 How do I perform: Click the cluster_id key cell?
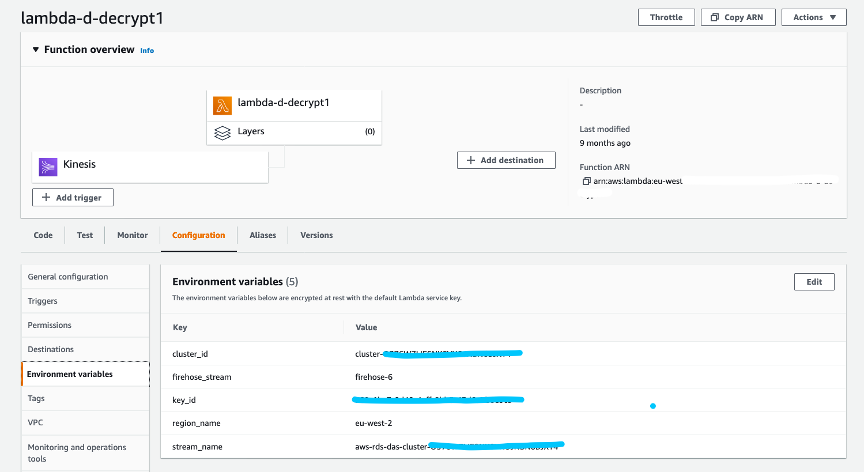pyautogui.click(x=190, y=354)
